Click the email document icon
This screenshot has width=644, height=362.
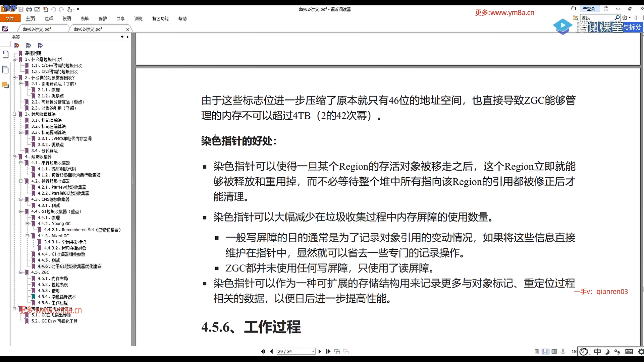pyautogui.click(x=37, y=9)
